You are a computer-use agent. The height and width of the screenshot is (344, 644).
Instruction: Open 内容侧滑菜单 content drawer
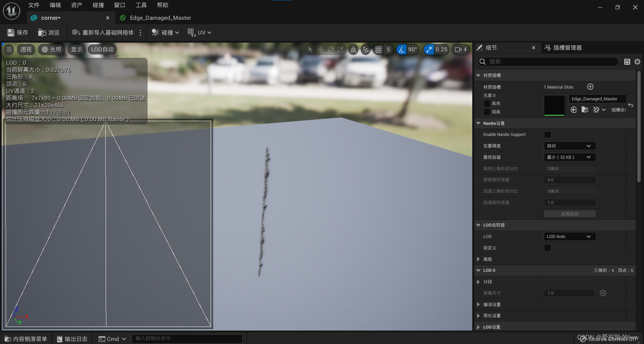26,339
